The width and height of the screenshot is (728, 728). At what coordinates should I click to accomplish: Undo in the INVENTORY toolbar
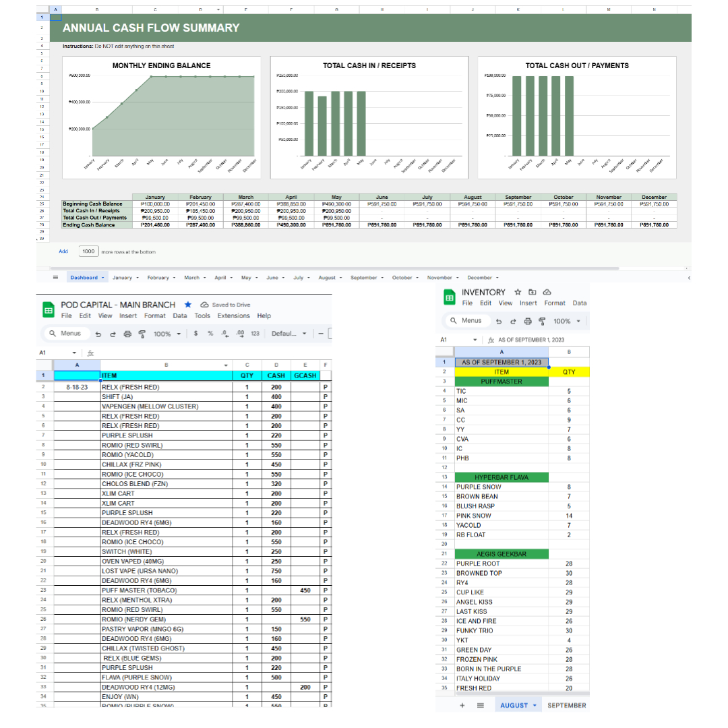499,322
